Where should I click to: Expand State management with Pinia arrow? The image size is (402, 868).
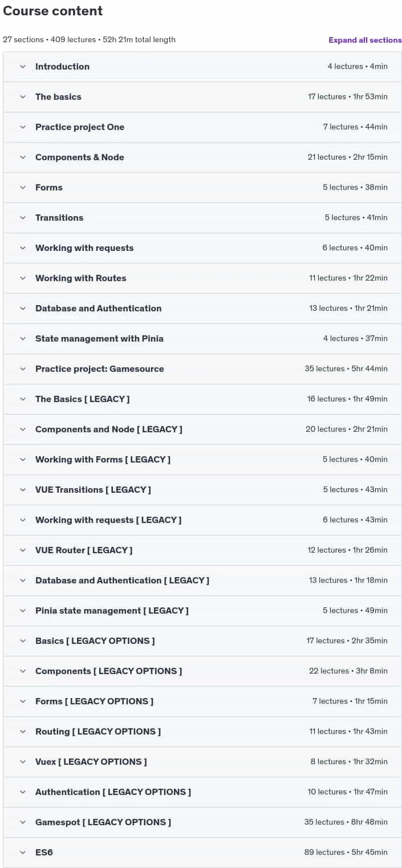(x=23, y=339)
